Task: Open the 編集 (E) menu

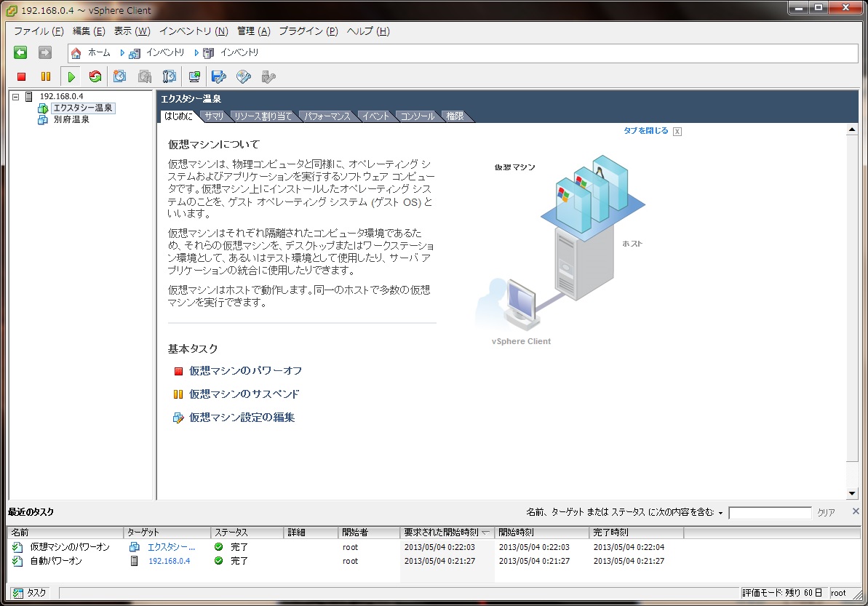Action: (89, 31)
